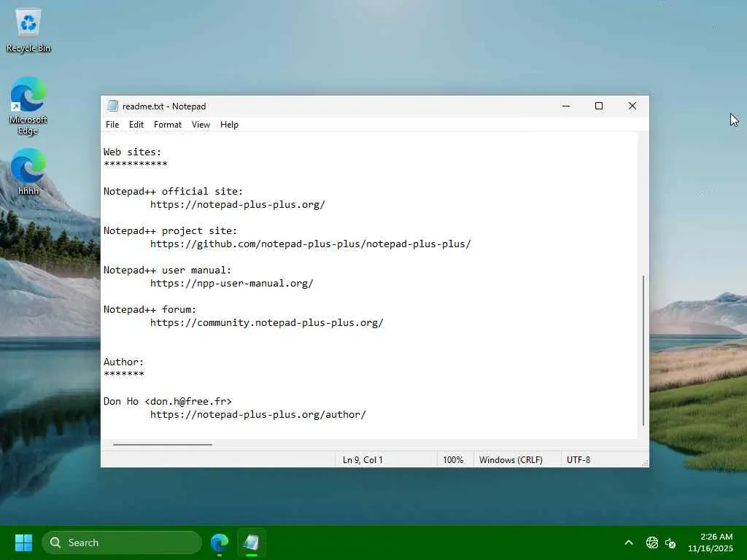Click the community.notepad-plus-plus.org URL text
The width and height of the screenshot is (747, 560).
click(267, 323)
